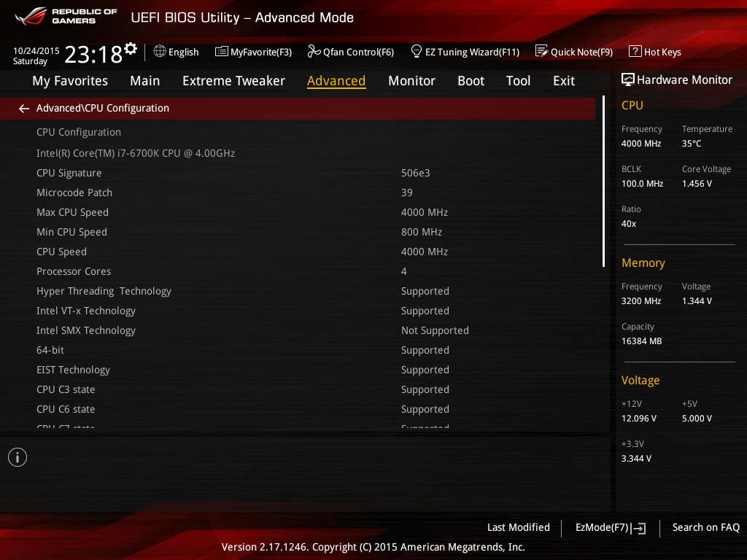Click the 40x ratio reading

[629, 224]
